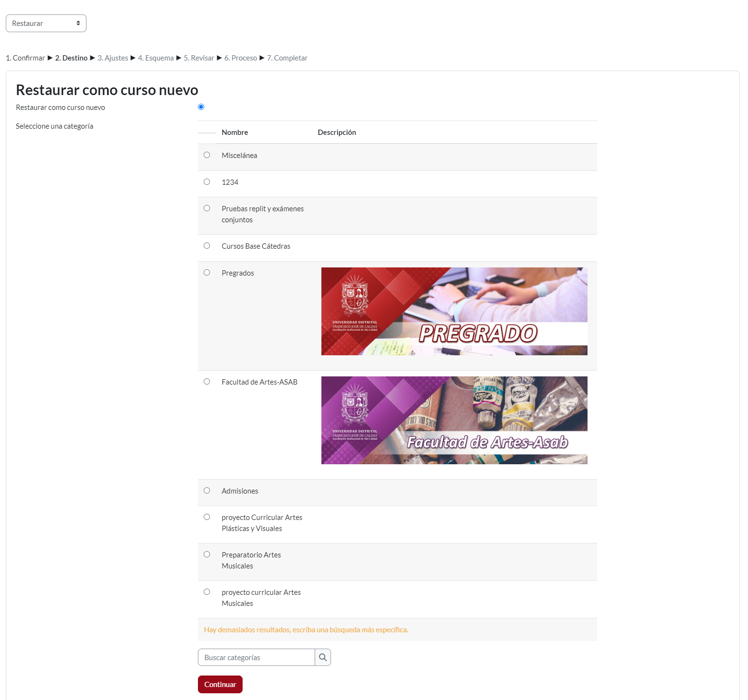Click the PREGRADO banner image
748x700 pixels.
tap(454, 311)
